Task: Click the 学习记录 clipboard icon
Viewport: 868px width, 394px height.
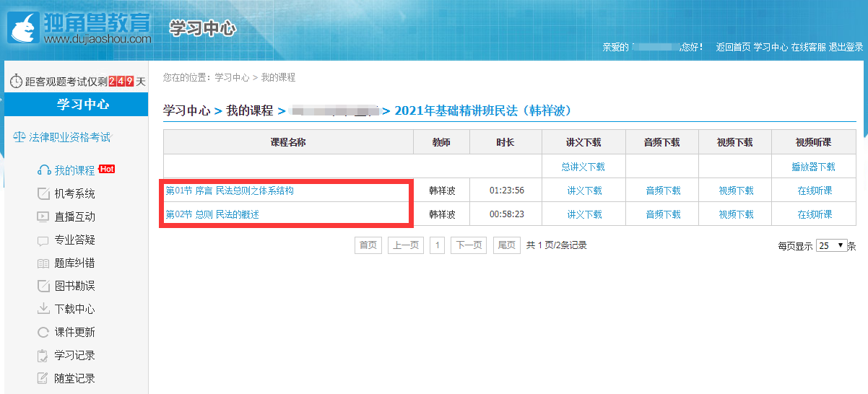Action: coord(43,355)
